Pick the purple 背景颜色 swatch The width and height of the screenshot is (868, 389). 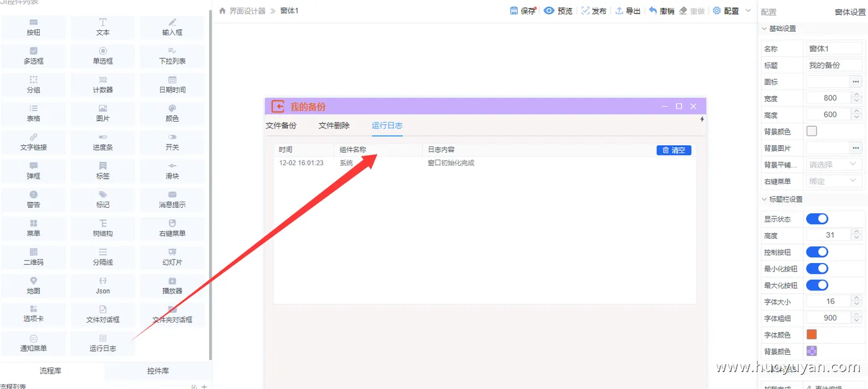coord(812,351)
